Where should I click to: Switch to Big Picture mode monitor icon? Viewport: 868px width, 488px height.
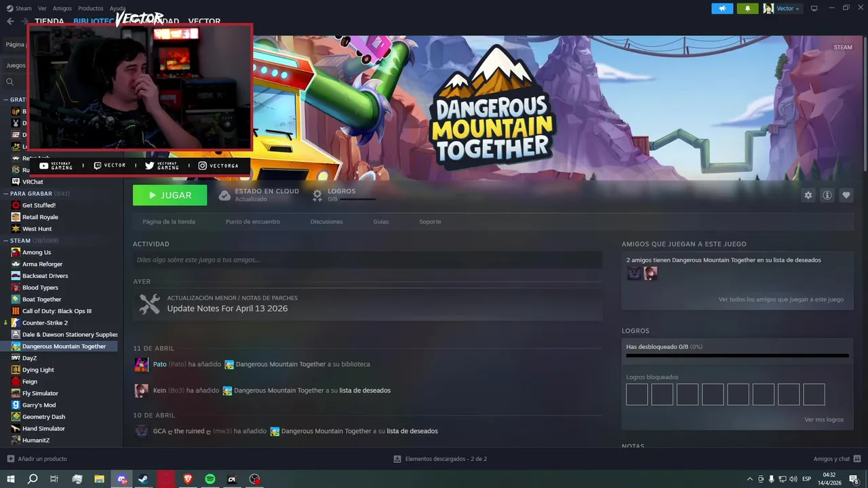[x=814, y=8]
